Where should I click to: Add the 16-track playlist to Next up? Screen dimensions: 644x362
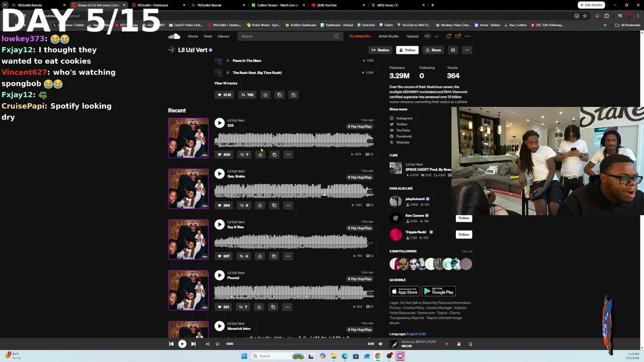(293, 95)
